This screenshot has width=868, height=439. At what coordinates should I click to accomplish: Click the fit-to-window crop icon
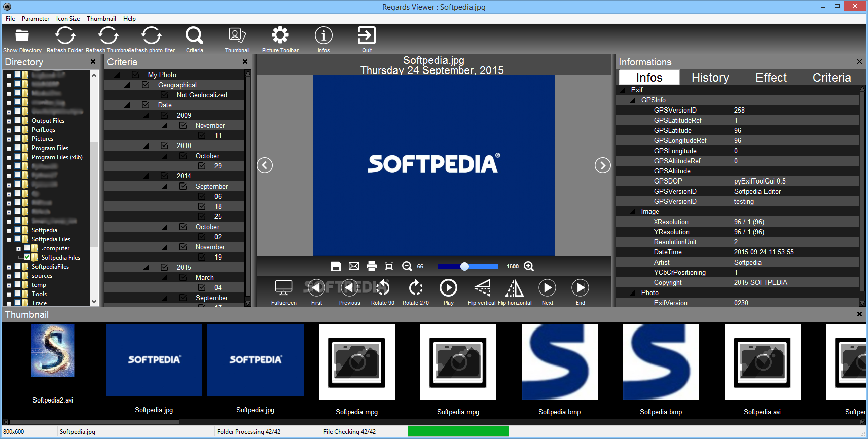389,266
